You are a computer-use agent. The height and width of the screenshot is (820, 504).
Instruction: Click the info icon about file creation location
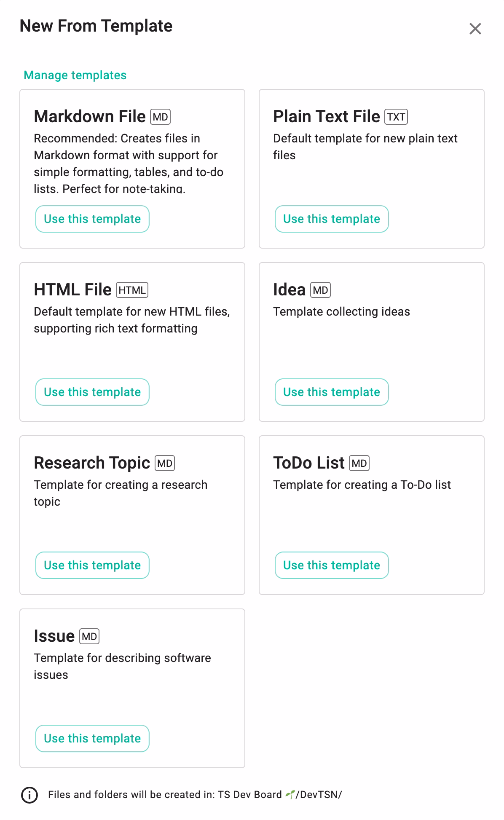click(x=29, y=794)
